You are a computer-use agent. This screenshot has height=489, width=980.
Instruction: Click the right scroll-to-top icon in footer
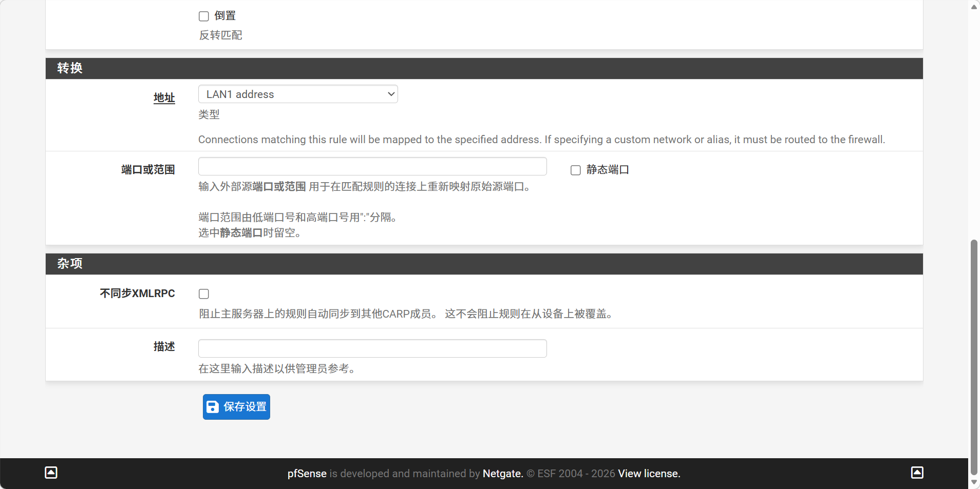(917, 473)
